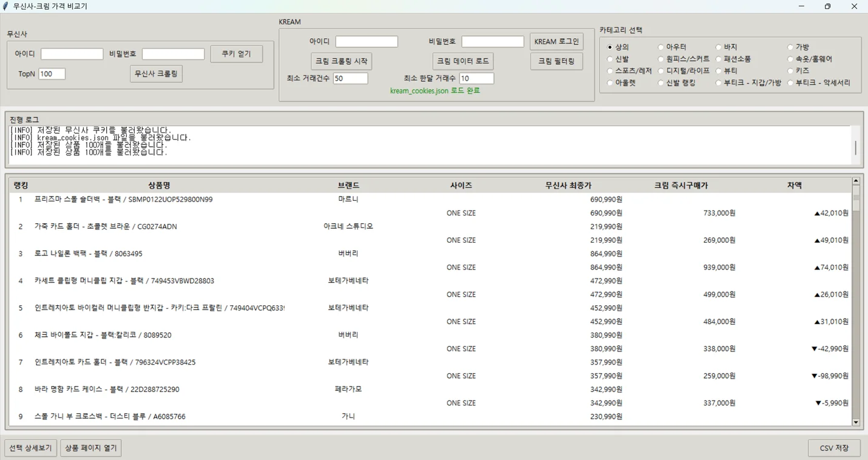This screenshot has width=868, height=460.
Task: Click the 무신사 아이디 input field
Action: (x=71, y=53)
